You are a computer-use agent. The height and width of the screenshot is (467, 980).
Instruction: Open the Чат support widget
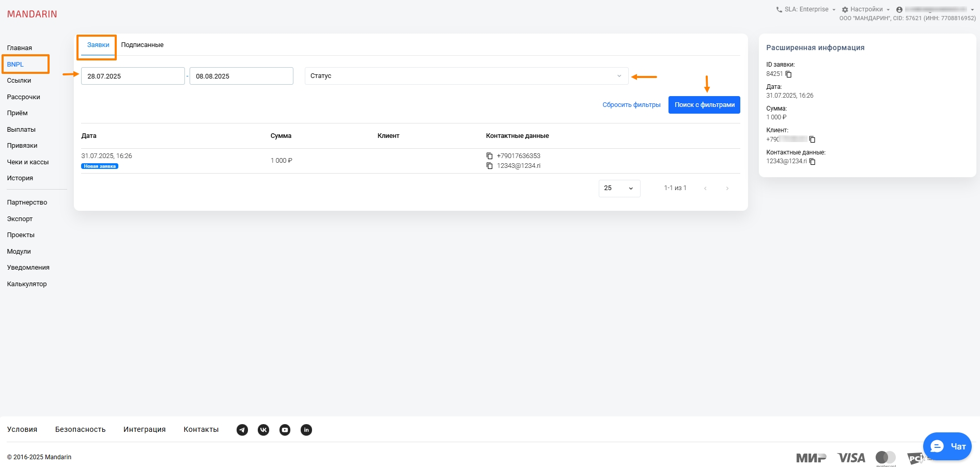coord(947,446)
